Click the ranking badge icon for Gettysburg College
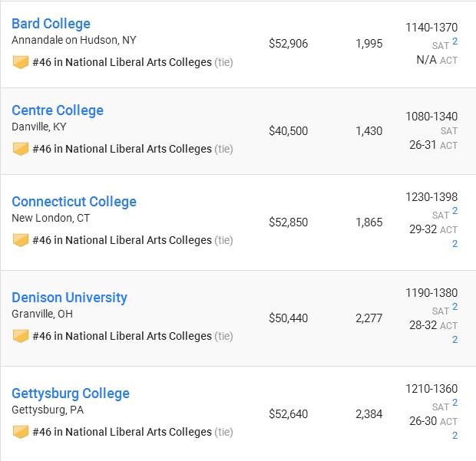This screenshot has height=461, width=476. point(21,432)
